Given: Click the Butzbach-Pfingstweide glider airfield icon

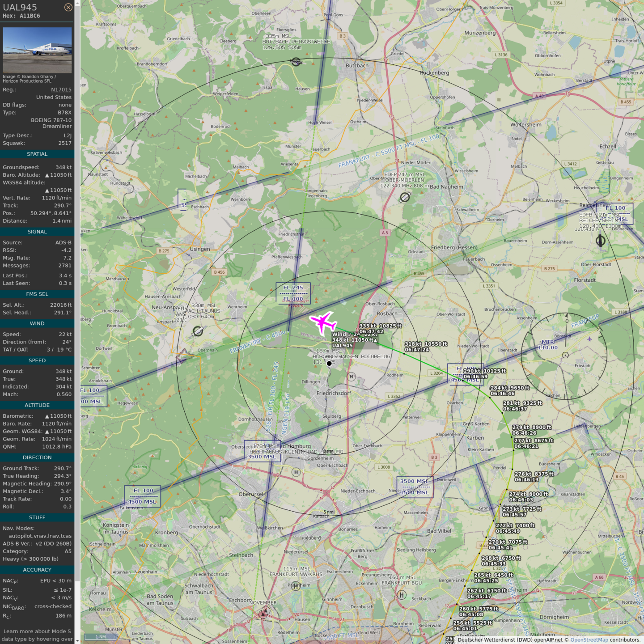Looking at the screenshot, I should tap(296, 62).
